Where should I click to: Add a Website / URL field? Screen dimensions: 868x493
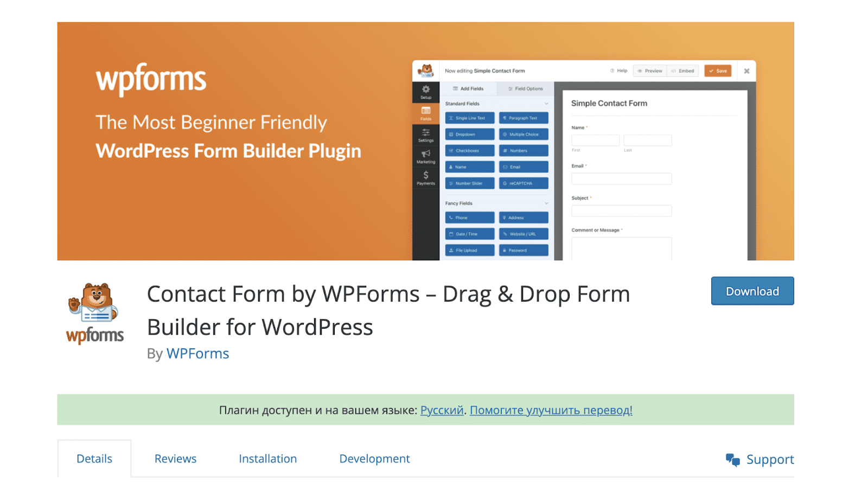524,234
